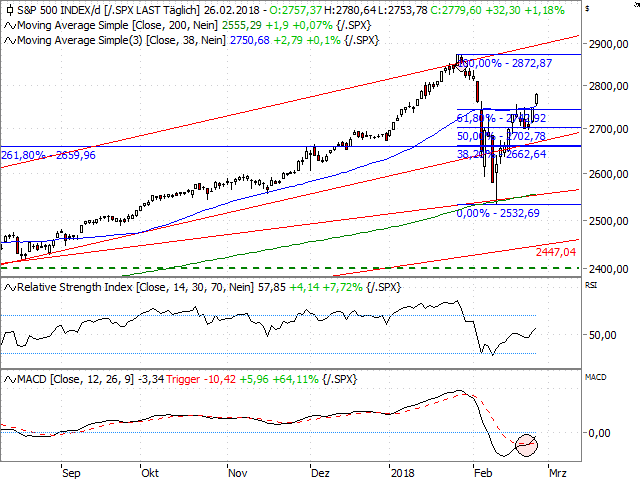Click the Fibonacci label ending in 2662,64
This screenshot has width=640, height=480.
click(x=501, y=154)
